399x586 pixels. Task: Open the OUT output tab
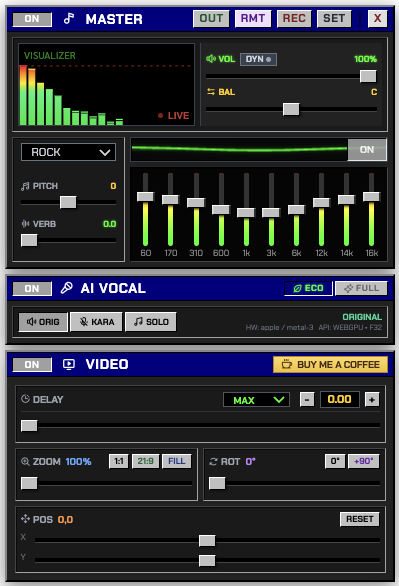pos(211,18)
